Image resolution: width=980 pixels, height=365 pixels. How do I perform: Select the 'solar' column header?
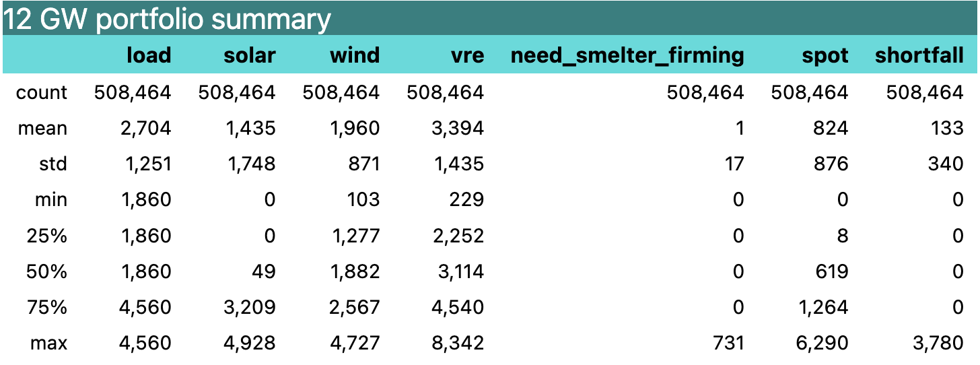click(250, 55)
